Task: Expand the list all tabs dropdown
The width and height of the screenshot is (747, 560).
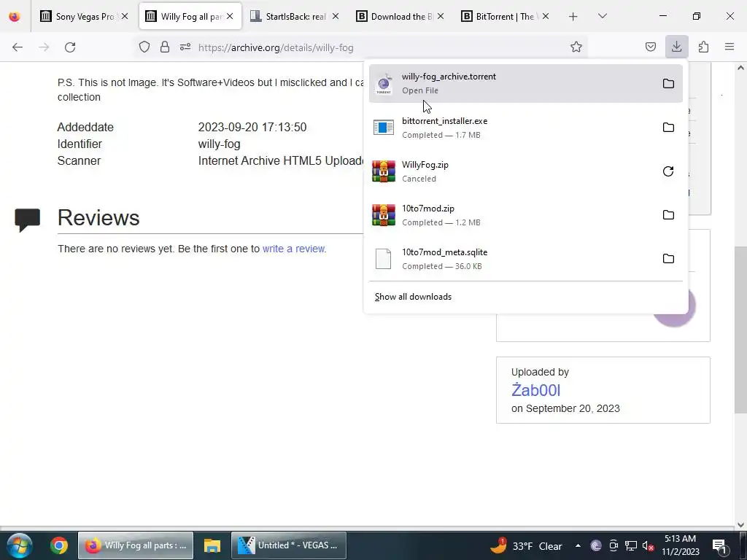Action: click(602, 16)
